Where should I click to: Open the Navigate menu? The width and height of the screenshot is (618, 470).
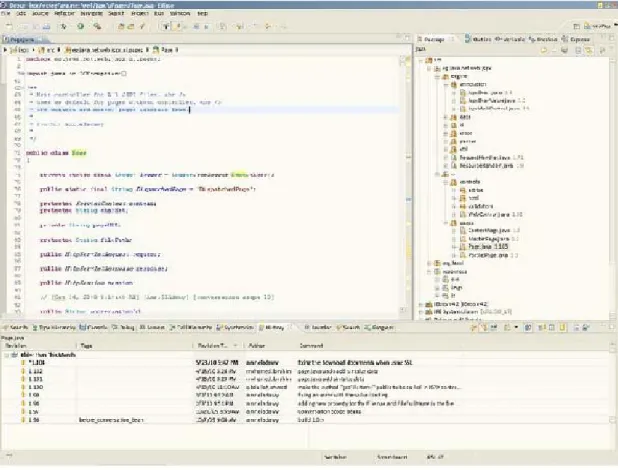pyautogui.click(x=91, y=13)
